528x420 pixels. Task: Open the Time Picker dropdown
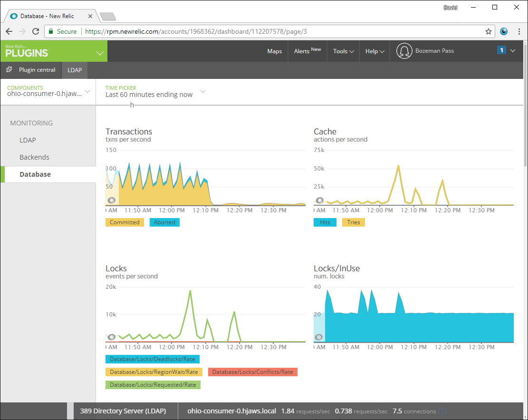click(x=155, y=92)
